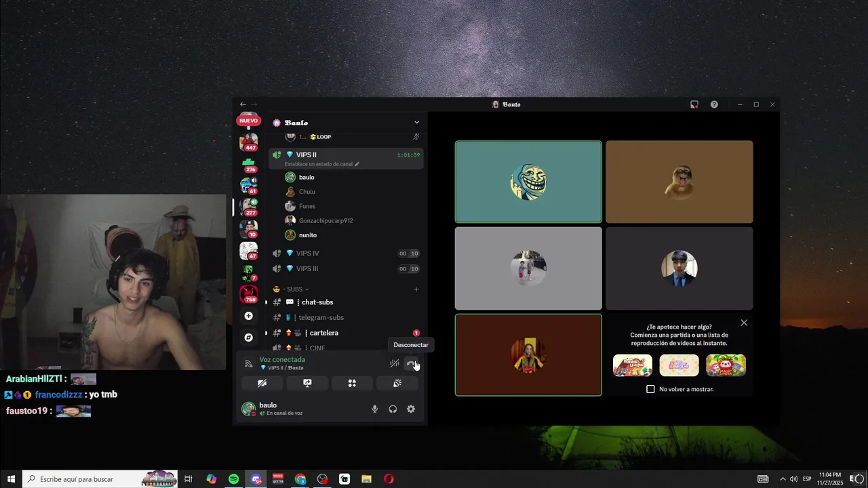Mute microphone next to baulo username
The image size is (868, 488).
(374, 409)
